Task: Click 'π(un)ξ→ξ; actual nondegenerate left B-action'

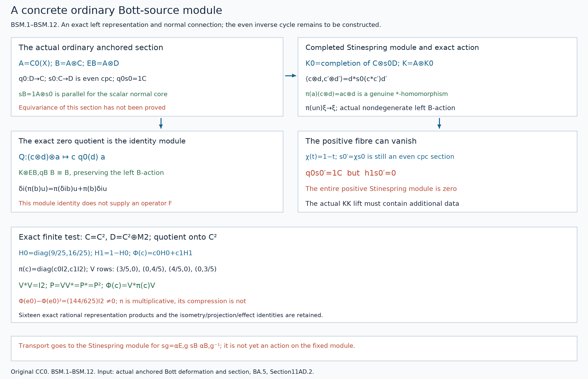Action: [x=380, y=108]
